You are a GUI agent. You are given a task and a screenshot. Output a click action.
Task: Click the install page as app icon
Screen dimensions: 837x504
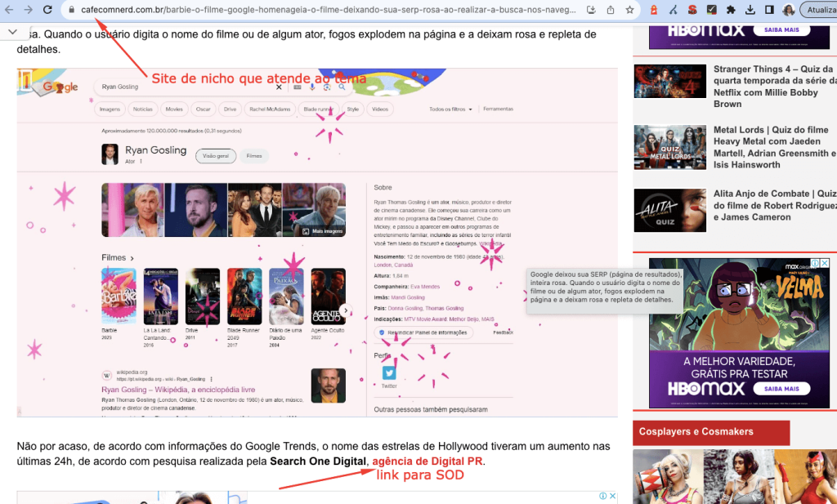591,10
